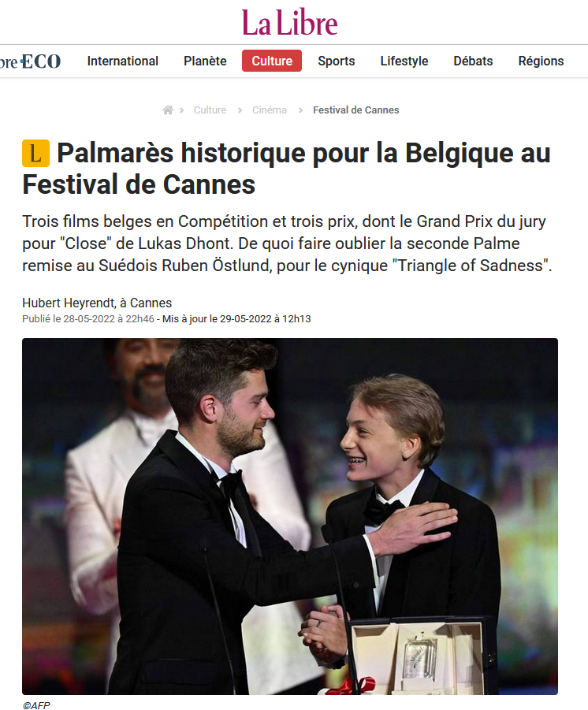588x710 pixels.
Task: Open the Sports menu section
Action: tap(336, 61)
